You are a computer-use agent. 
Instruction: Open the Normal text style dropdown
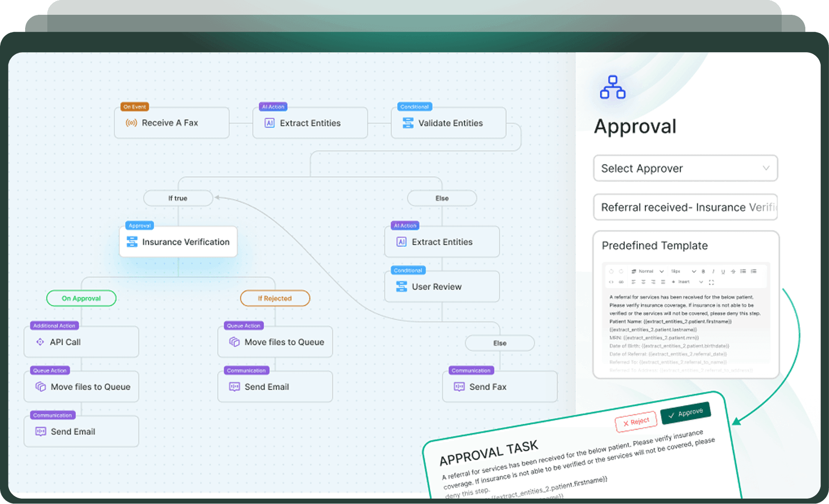[x=648, y=271]
